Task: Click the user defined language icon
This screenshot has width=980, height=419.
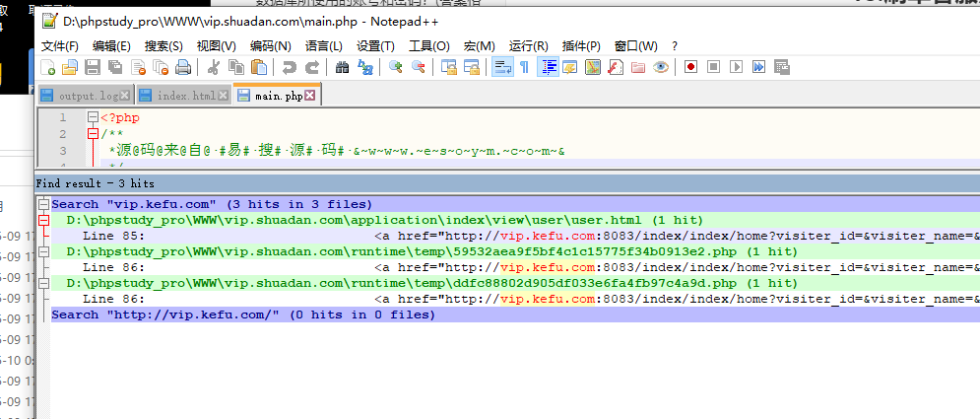Action: 569,67
